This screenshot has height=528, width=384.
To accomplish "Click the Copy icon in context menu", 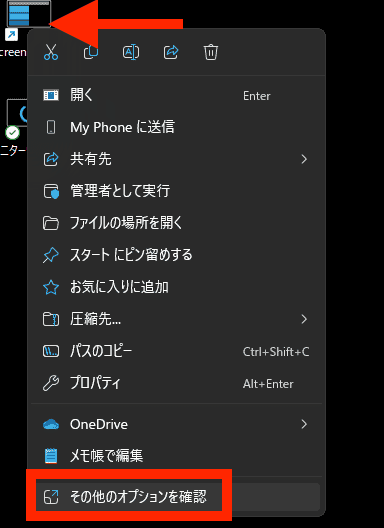I will pyautogui.click(x=91, y=52).
